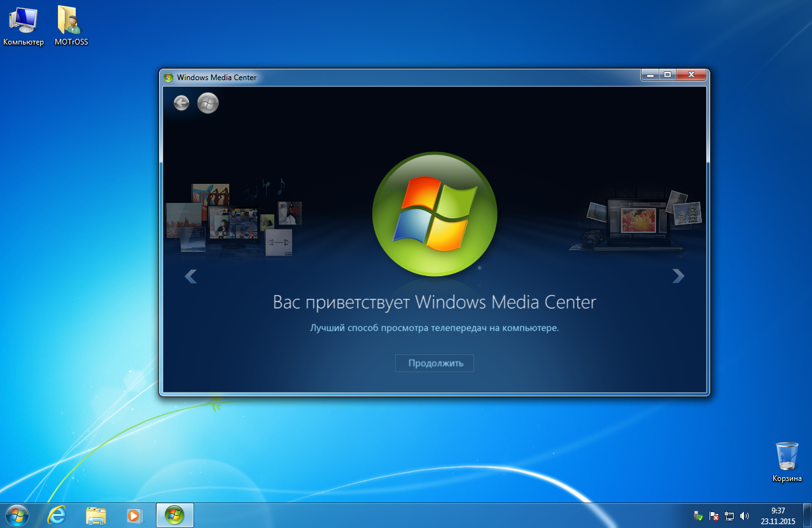Go to previous slide with left chevron
812x528 pixels.
190,275
